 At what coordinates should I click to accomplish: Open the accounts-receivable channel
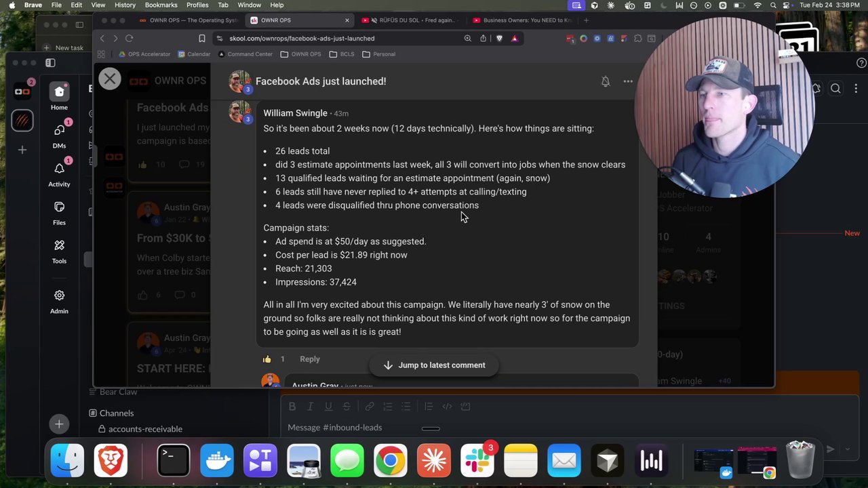tap(145, 429)
